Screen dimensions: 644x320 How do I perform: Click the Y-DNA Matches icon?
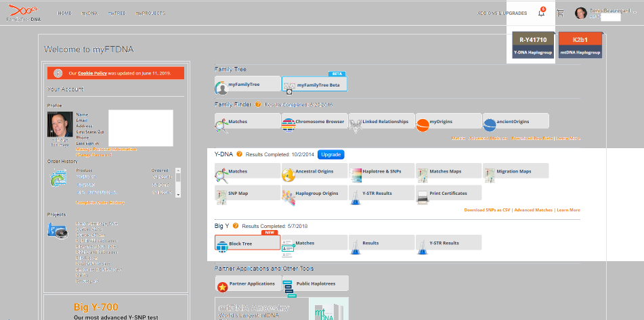[x=221, y=176]
